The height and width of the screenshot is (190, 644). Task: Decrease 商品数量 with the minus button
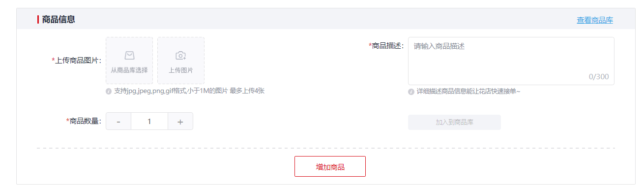pyautogui.click(x=118, y=122)
